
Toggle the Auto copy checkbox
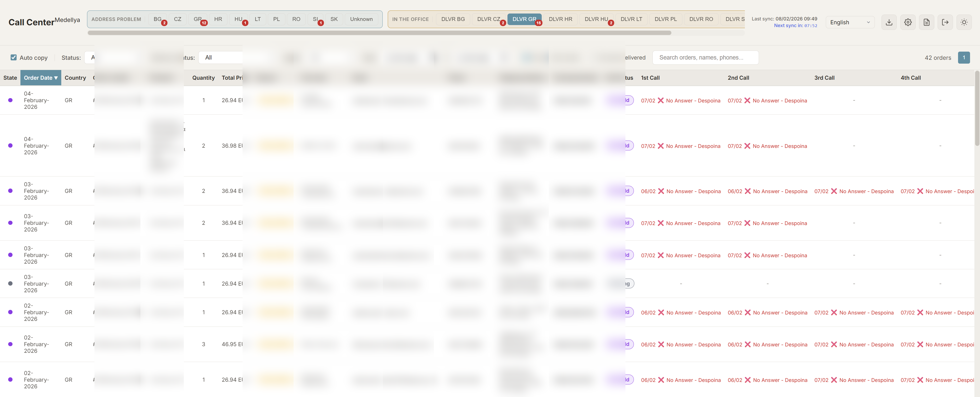coord(14,57)
